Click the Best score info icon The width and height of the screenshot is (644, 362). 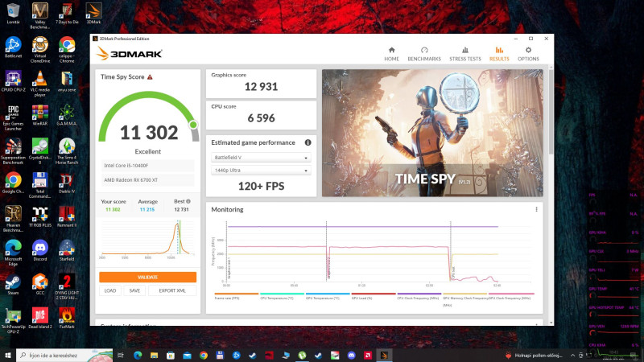tap(188, 201)
